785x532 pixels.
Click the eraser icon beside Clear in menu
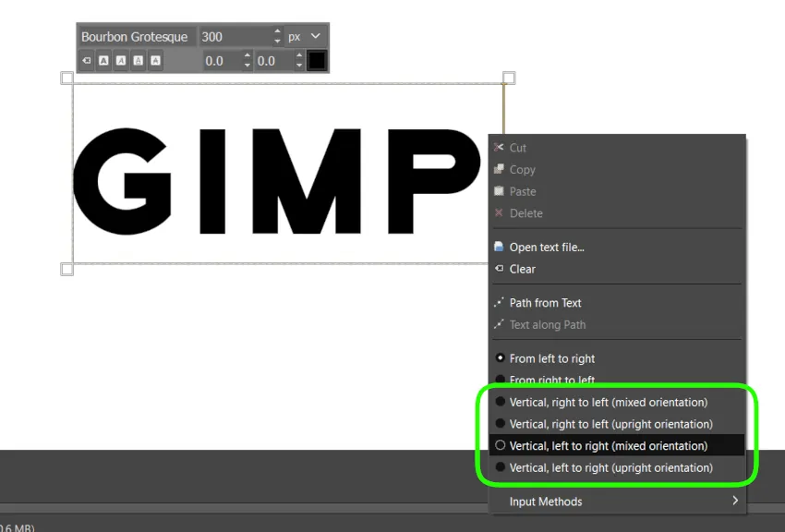[x=500, y=269]
